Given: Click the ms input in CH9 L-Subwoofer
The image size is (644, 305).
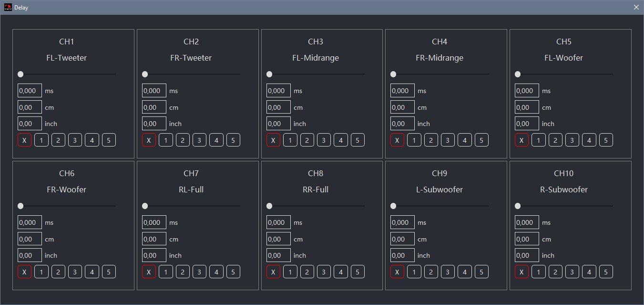Looking at the screenshot, I should [x=402, y=222].
